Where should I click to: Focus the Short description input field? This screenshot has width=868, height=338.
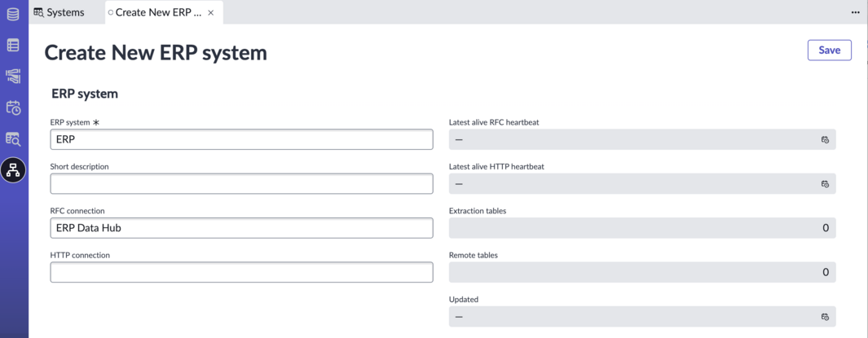coord(241,183)
